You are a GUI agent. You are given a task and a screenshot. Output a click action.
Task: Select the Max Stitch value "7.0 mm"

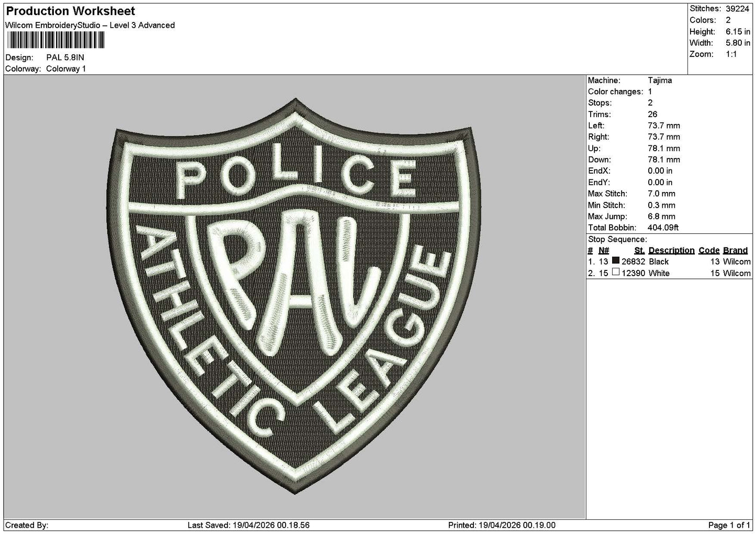click(662, 194)
